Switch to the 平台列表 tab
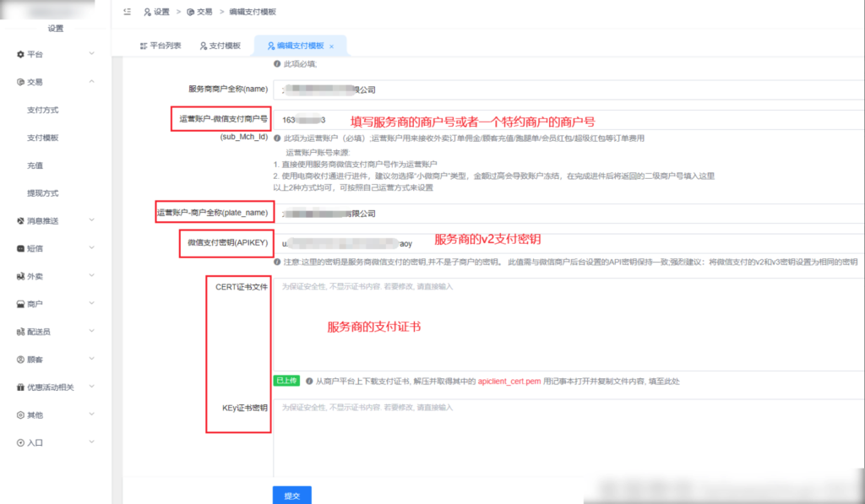The width and height of the screenshot is (865, 504). 161,46
